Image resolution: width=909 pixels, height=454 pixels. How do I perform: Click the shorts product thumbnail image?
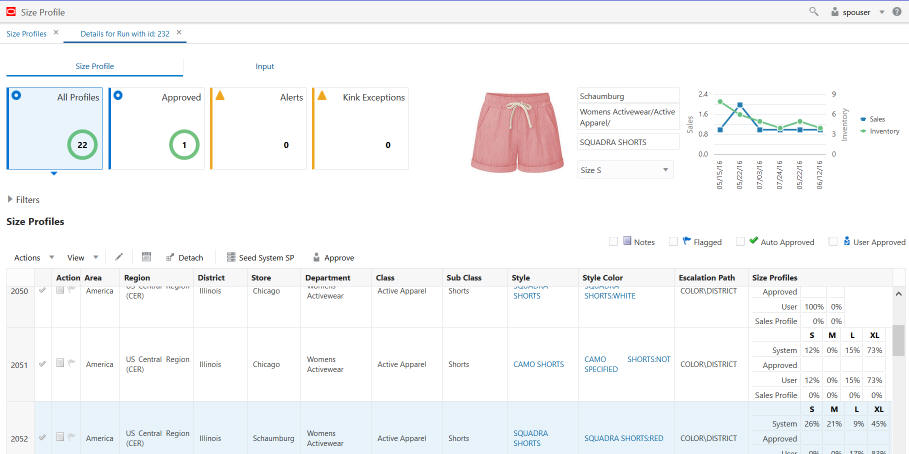coord(517,131)
